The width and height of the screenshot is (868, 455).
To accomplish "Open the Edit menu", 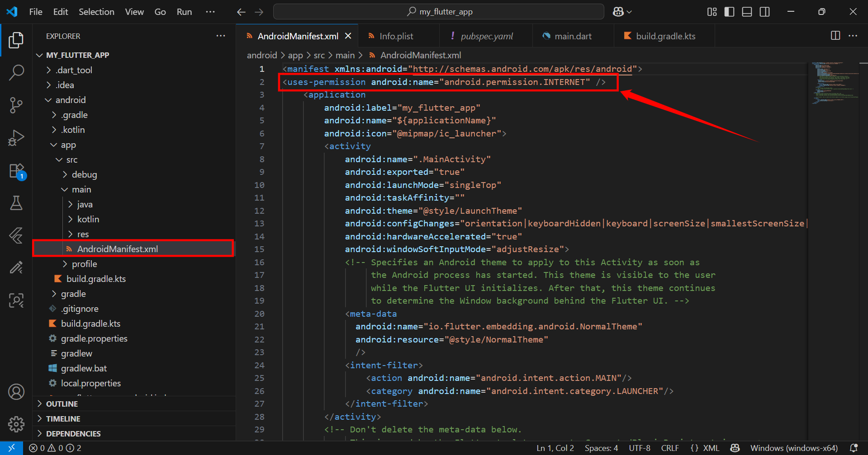I will [x=61, y=12].
